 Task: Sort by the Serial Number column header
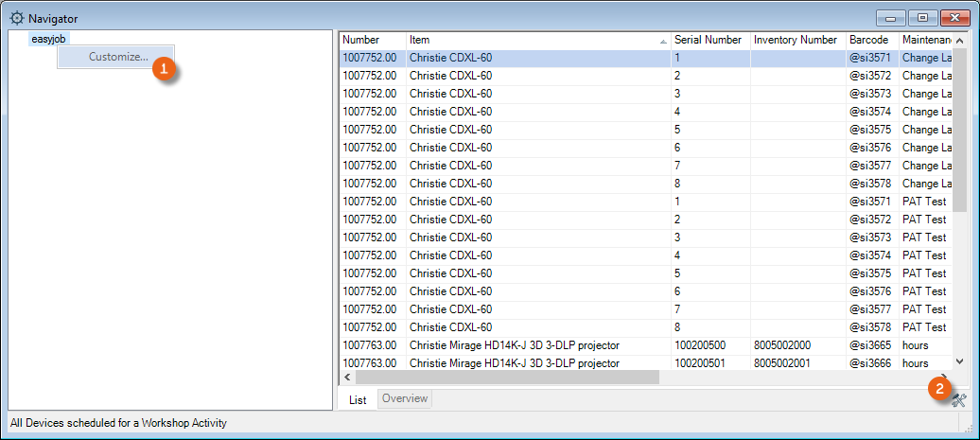[x=708, y=40]
